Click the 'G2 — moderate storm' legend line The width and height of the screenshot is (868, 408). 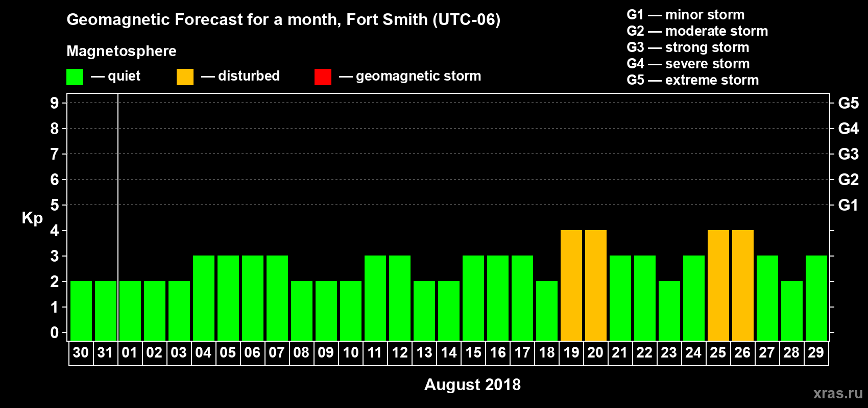click(697, 31)
